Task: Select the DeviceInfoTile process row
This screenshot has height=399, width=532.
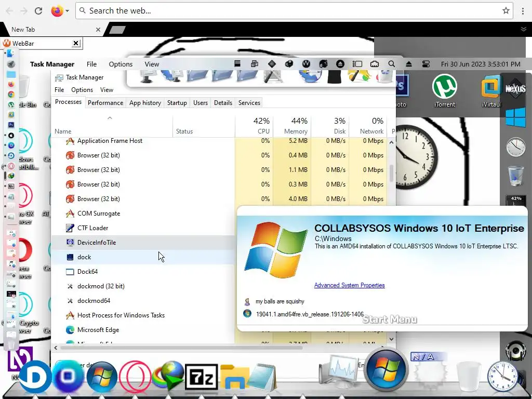Action: point(143,243)
